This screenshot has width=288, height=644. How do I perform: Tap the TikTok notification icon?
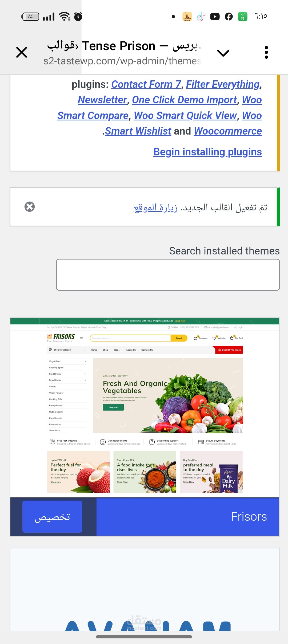point(201,17)
